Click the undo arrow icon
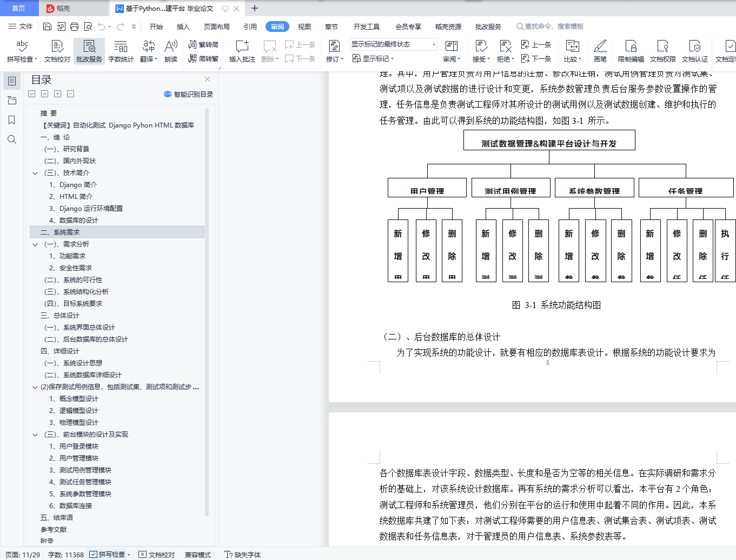This screenshot has width=736, height=560. click(101, 26)
